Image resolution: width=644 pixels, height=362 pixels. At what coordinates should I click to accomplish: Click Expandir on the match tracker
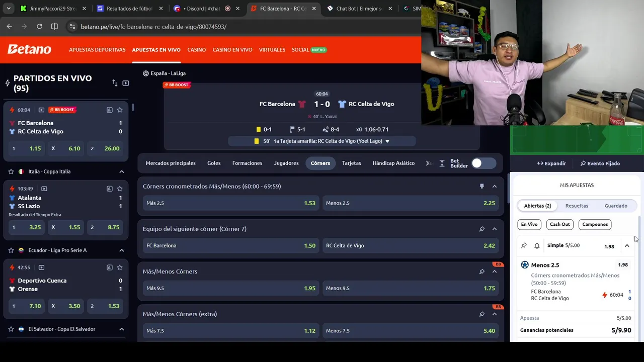coord(551,163)
